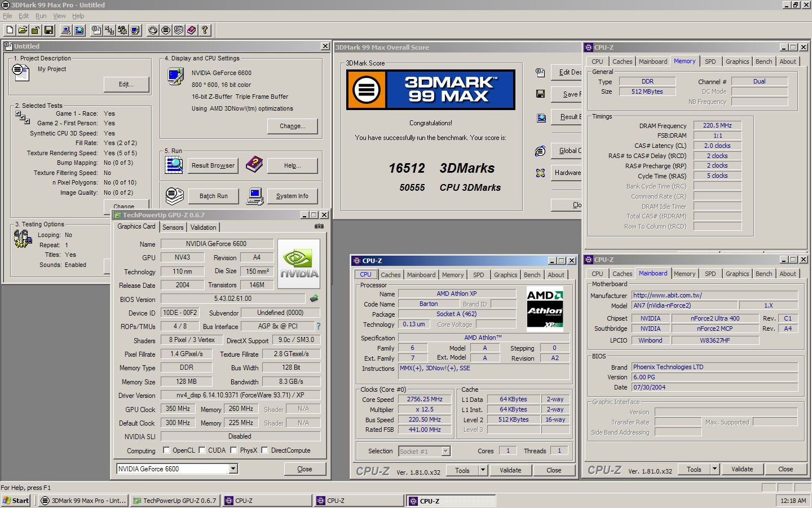This screenshot has height=508, width=812.
Task: Click the 3DMark logo toolbar icon
Action: pos(166,30)
